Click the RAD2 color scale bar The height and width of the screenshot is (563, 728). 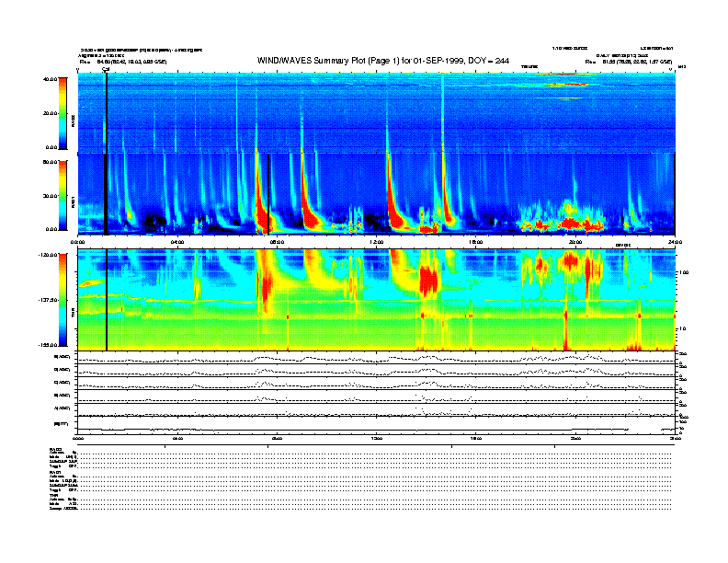pos(63,113)
